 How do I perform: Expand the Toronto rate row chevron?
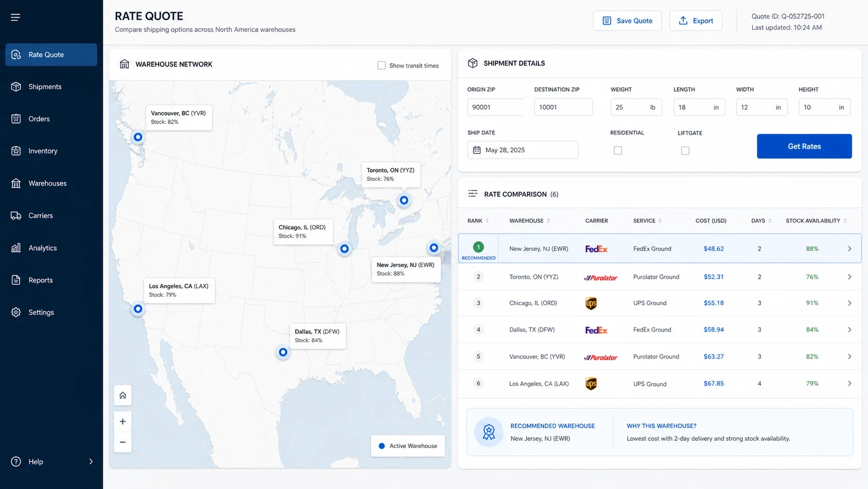[849, 277]
